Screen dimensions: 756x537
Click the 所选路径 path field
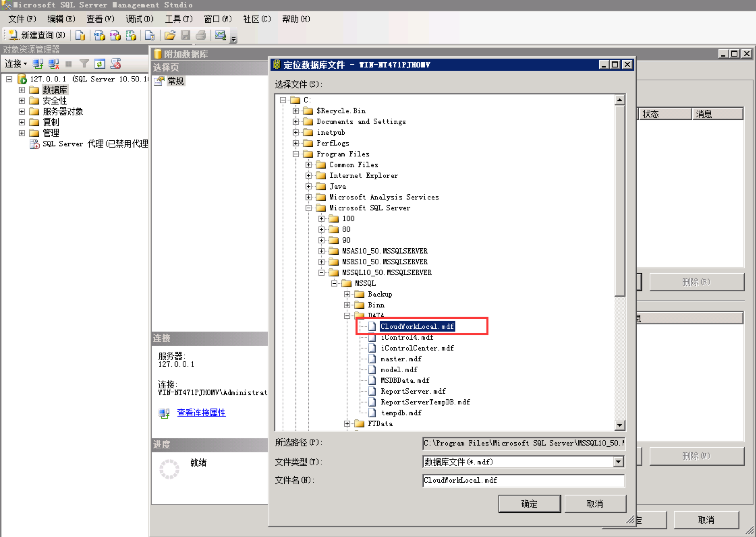[524, 443]
